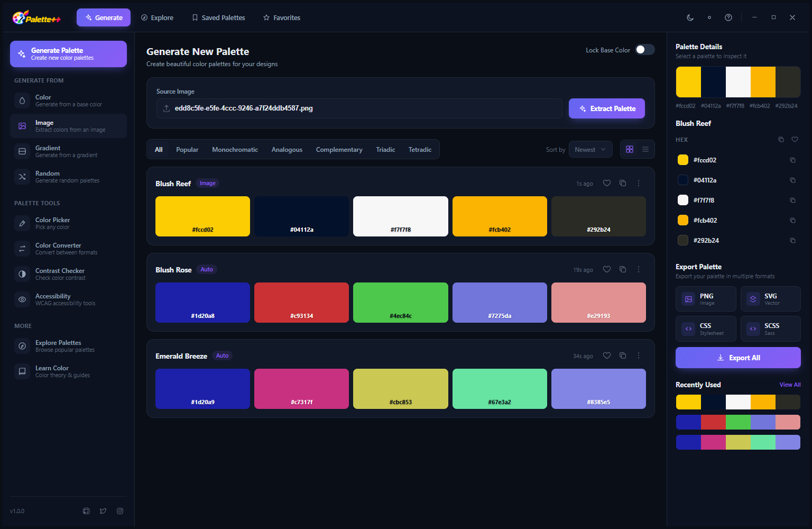Viewport: 812px width, 529px height.
Task: Open GitHub icon in sidebar footer
Action: [x=87, y=511]
